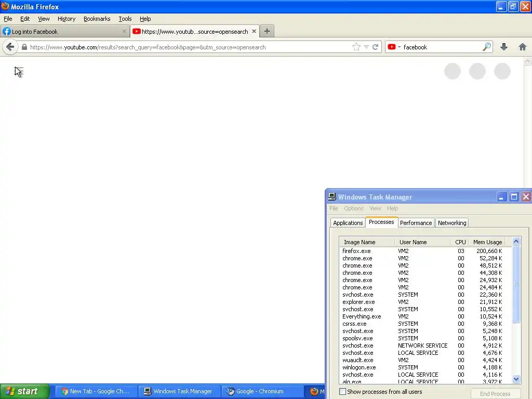Image resolution: width=532 pixels, height=399 pixels.
Task: Switch to New Tab Google Chrome taskbar item
Action: pyautogui.click(x=96, y=391)
